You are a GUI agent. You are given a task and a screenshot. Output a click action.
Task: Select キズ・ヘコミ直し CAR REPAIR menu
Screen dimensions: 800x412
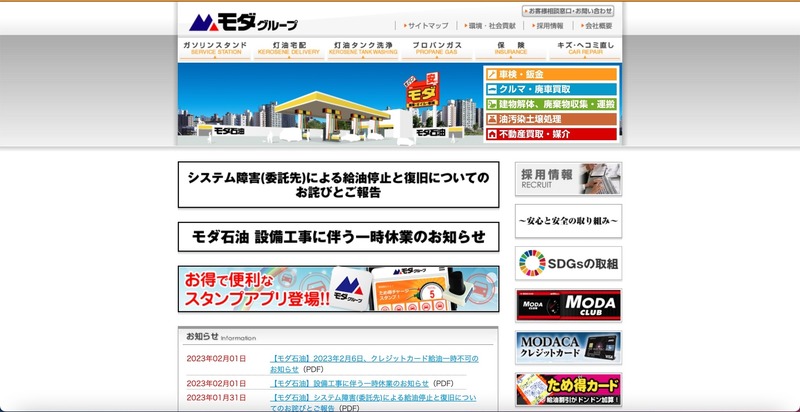(585, 49)
